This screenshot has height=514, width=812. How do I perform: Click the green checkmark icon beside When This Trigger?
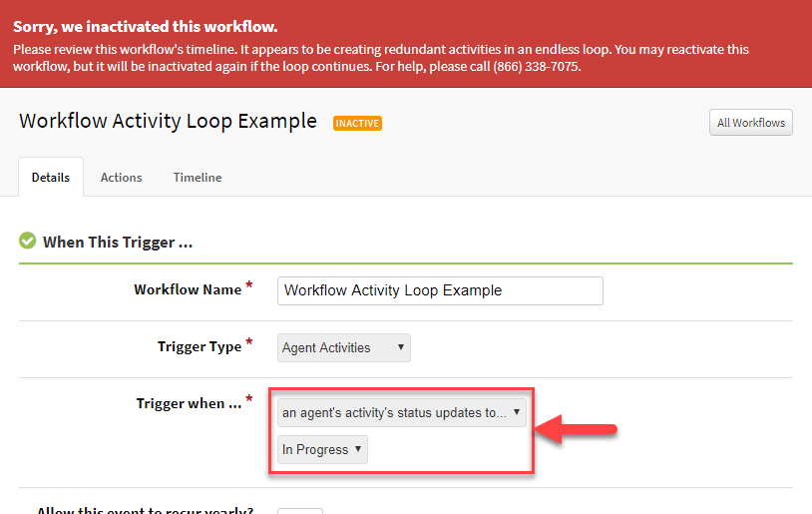coord(28,241)
